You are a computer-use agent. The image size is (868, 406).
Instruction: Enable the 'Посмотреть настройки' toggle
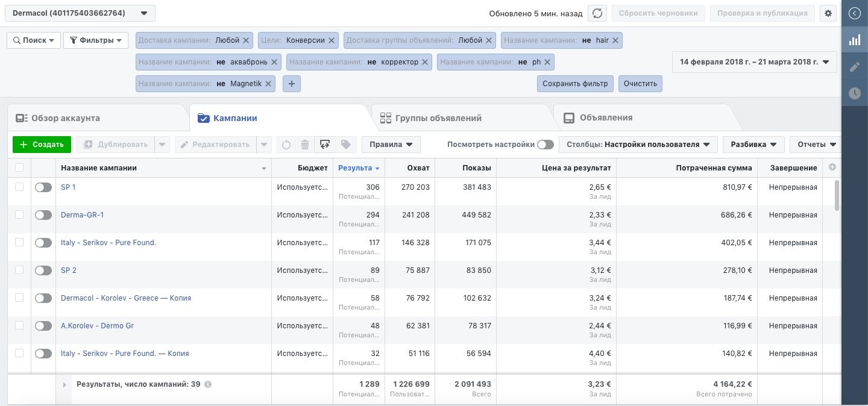coord(546,145)
